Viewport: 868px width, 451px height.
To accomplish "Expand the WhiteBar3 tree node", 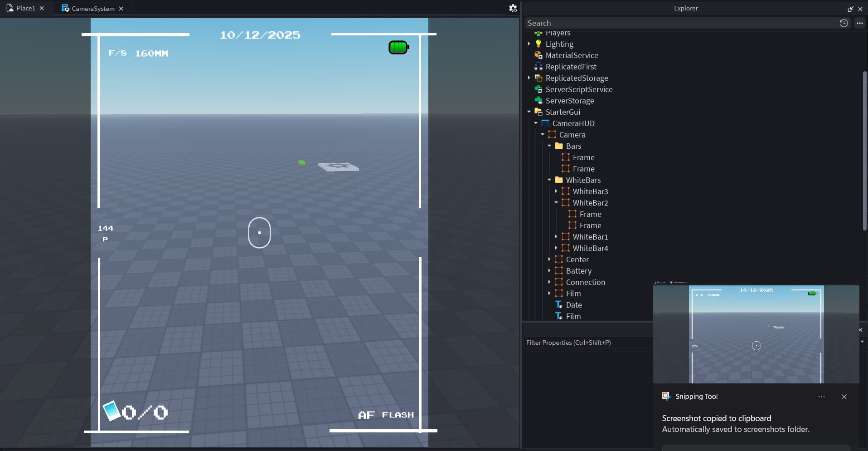I will tap(556, 191).
